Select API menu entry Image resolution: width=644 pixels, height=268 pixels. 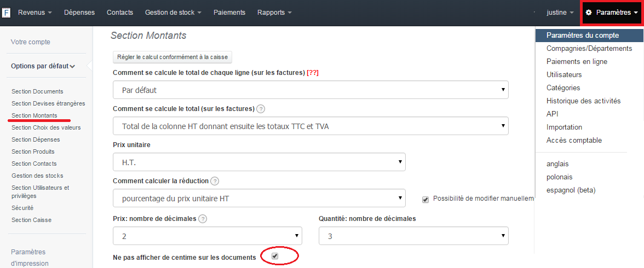[x=553, y=114]
